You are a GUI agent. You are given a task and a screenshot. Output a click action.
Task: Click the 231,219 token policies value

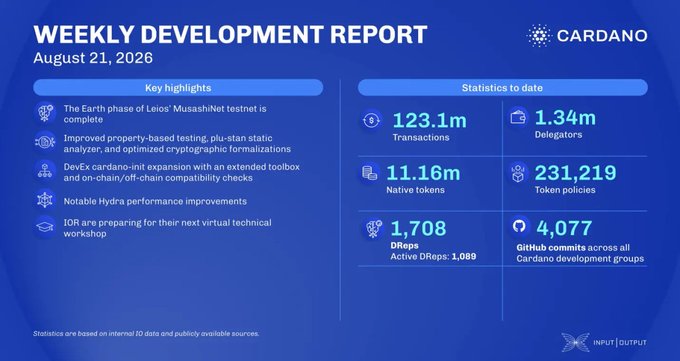[575, 173]
